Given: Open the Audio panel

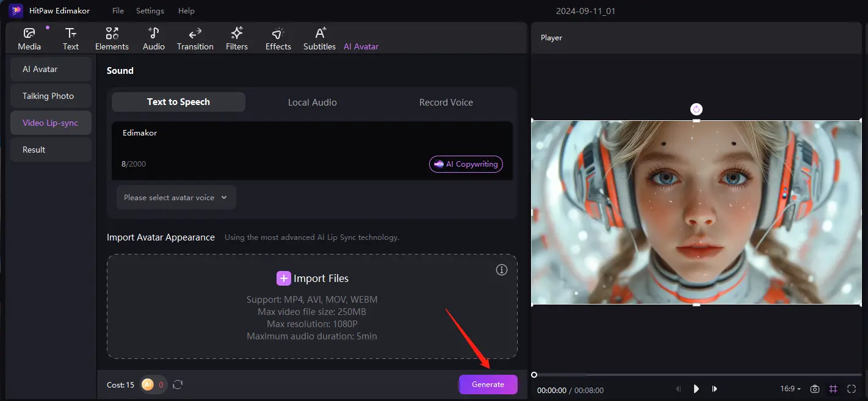Looking at the screenshot, I should (x=153, y=38).
